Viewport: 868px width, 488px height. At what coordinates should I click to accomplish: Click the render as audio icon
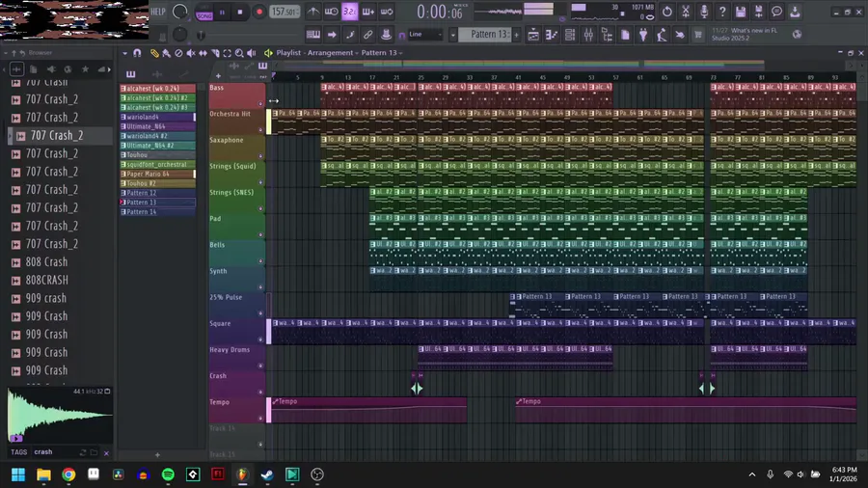[x=758, y=12]
